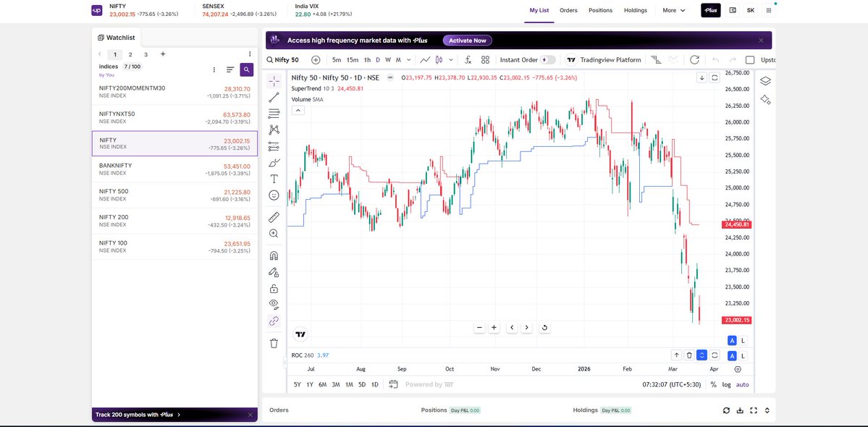Open the indicator templates grid icon

coord(486,60)
